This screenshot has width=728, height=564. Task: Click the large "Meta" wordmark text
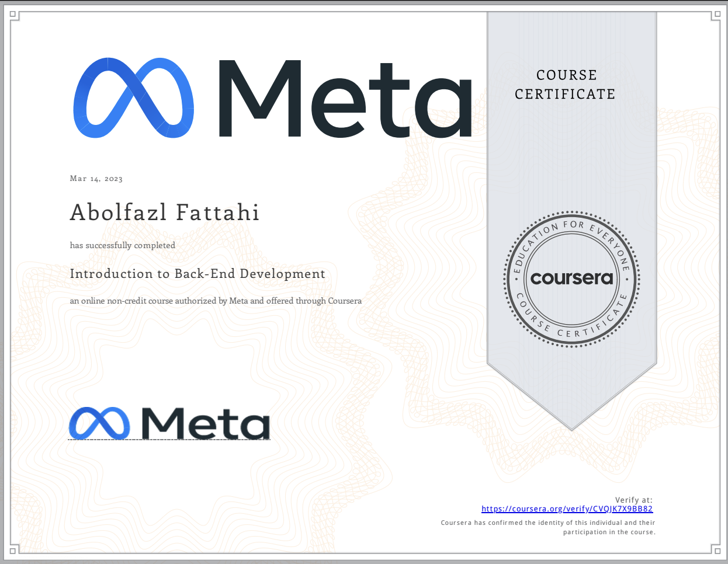tap(345, 98)
